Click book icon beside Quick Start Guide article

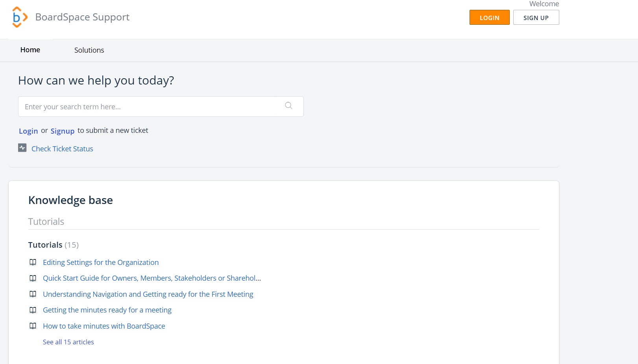pos(33,278)
